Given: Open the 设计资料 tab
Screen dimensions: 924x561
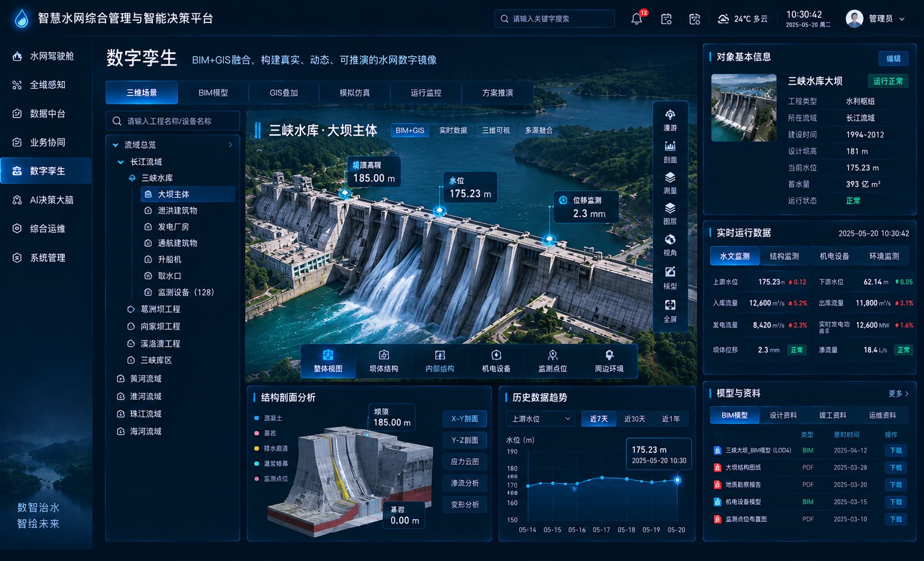Looking at the screenshot, I should coord(783,415).
